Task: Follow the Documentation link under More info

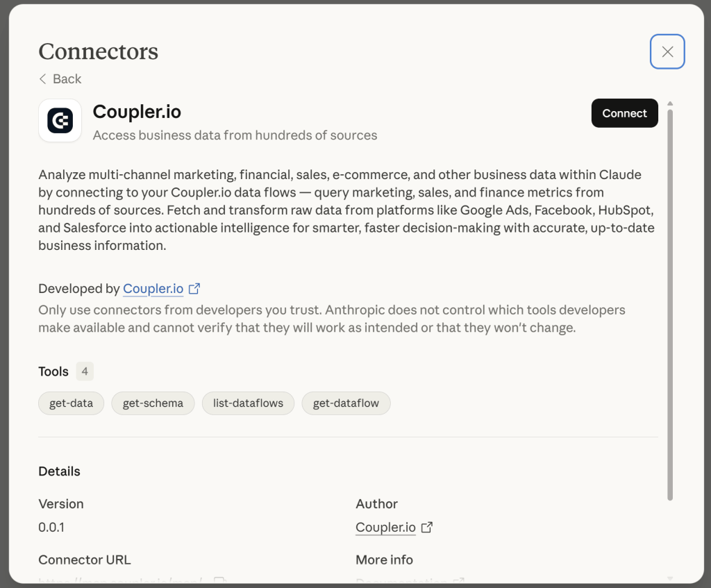Action: pos(403,583)
